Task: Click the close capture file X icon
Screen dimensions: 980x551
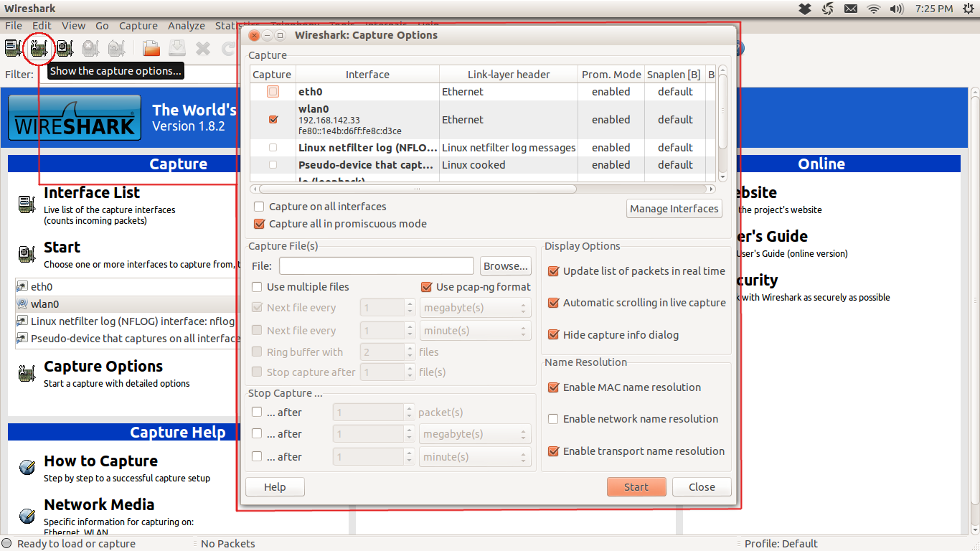Action: [203, 48]
